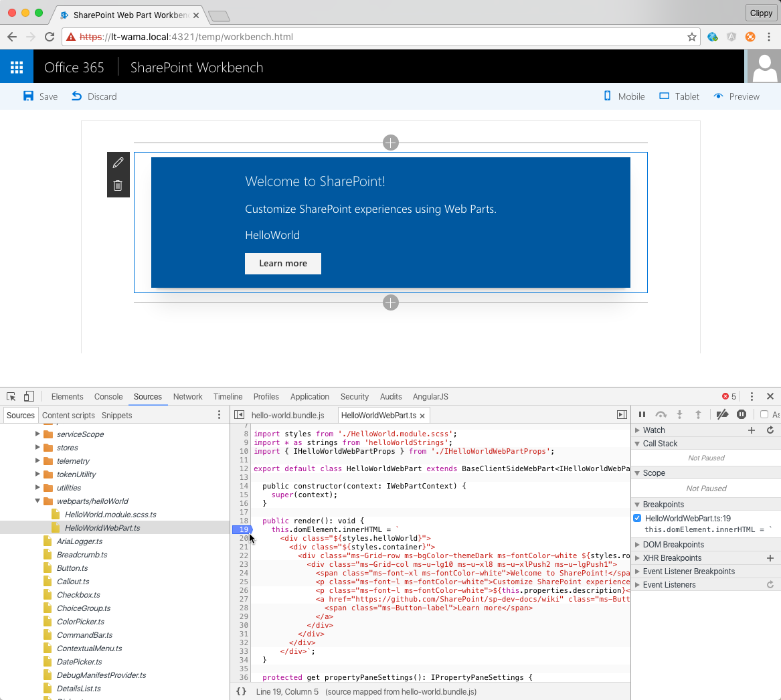781x700 pixels.
Task: Open the Security tab
Action: 355,397
